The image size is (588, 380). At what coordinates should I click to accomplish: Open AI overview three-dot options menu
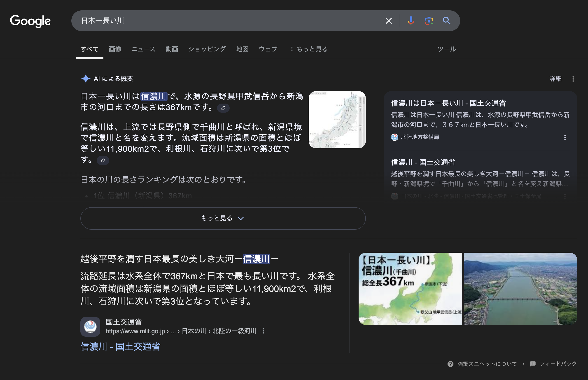click(x=573, y=79)
